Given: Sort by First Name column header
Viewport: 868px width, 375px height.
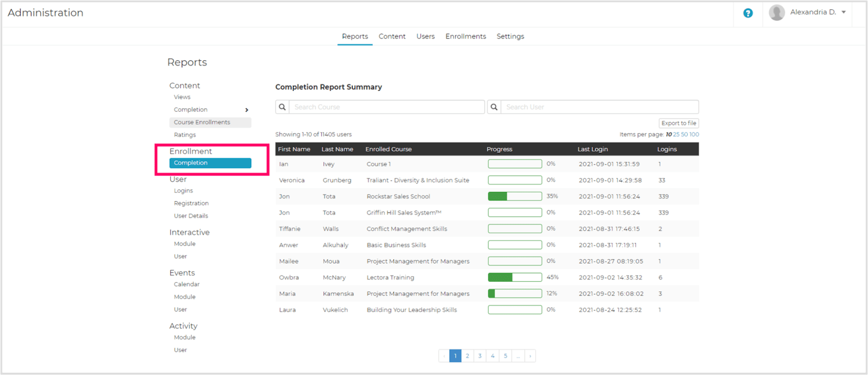Looking at the screenshot, I should click(x=294, y=149).
